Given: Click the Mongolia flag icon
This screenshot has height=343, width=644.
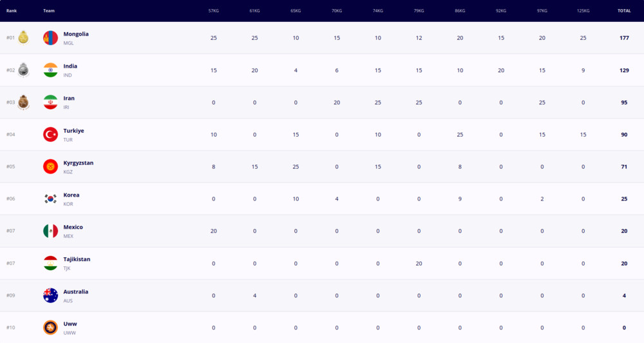Looking at the screenshot, I should [50, 38].
